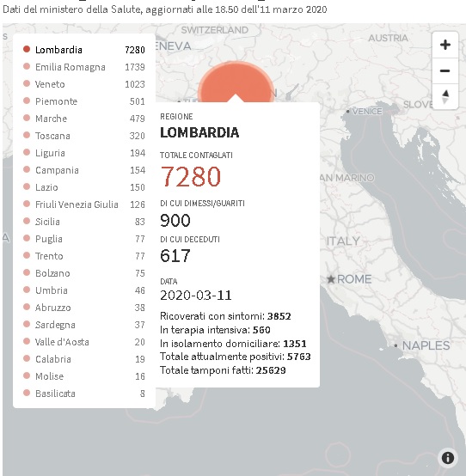Click the NAPLES label on the map
Image resolution: width=466 pixels, height=476 pixels.
click(426, 345)
